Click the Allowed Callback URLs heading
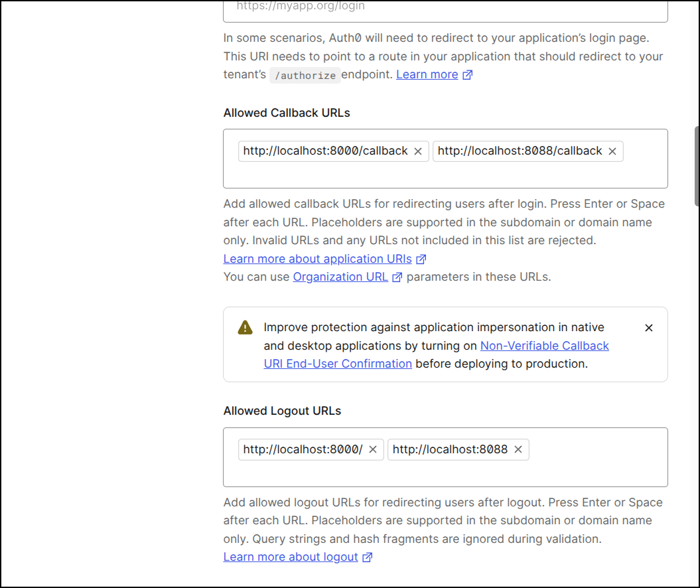The height and width of the screenshot is (588, 700). 287,113
